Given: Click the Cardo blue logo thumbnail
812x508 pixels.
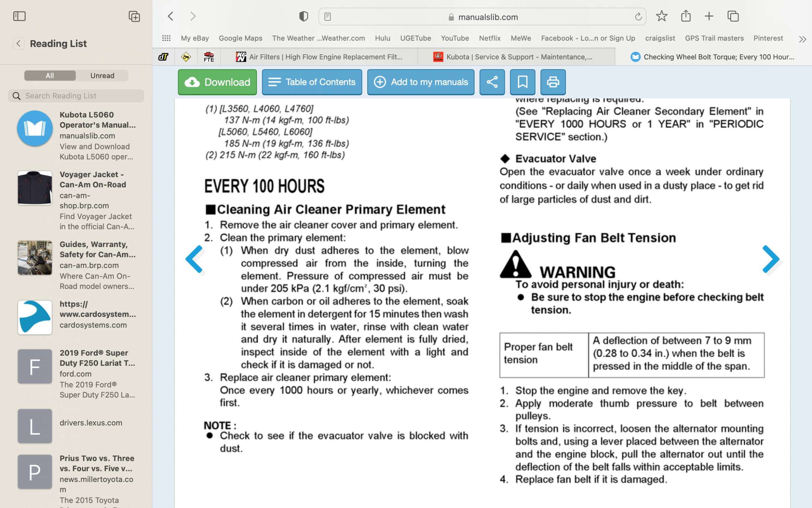Looking at the screenshot, I should coord(35,317).
